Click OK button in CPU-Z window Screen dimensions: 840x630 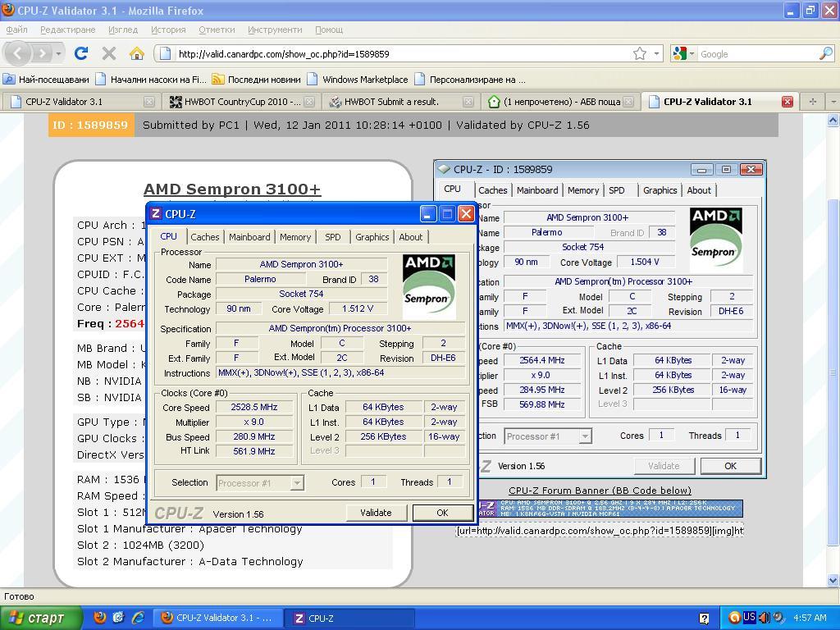point(442,513)
